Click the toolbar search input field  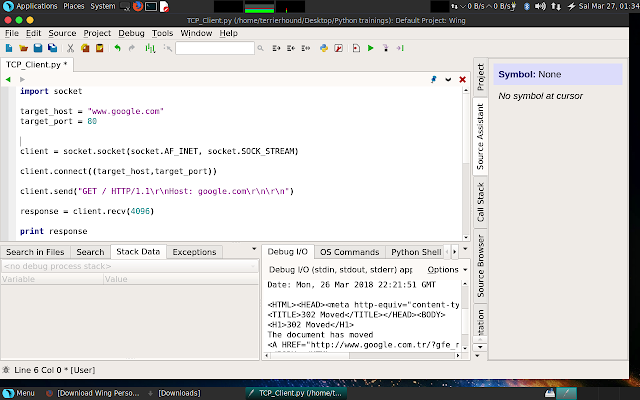point(215,48)
